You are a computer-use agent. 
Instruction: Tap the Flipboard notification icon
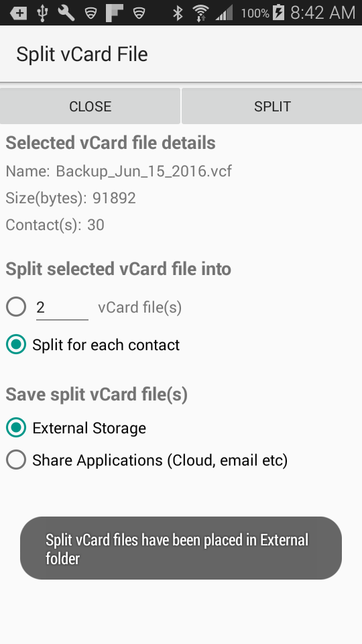tap(115, 13)
